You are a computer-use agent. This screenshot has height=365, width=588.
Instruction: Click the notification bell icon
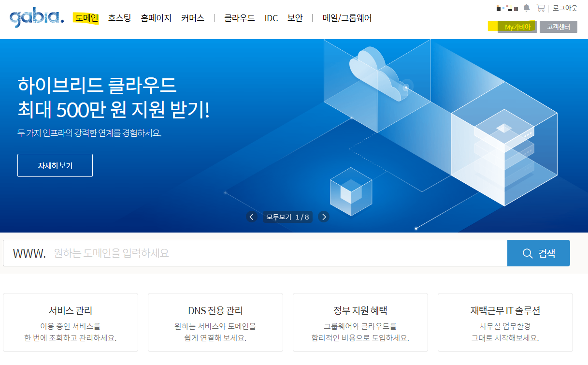point(527,7)
